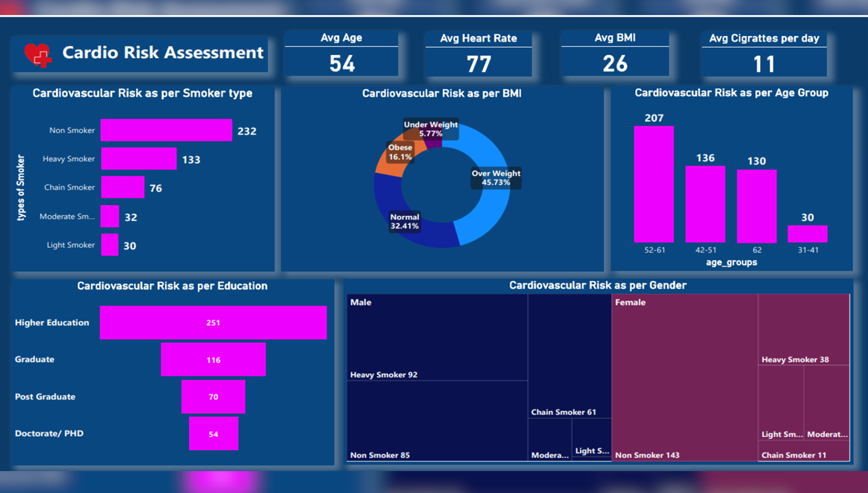The image size is (868, 493).
Task: Click the age_groups axis title
Action: (x=731, y=262)
